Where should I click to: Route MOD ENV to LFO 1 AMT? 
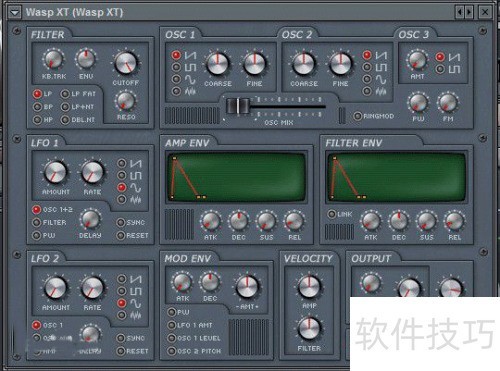click(x=171, y=325)
